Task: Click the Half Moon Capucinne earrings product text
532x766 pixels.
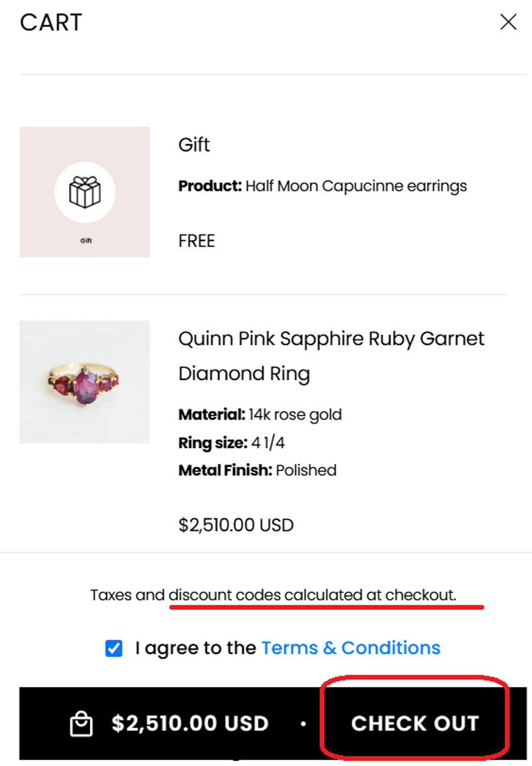Action: [x=356, y=186]
